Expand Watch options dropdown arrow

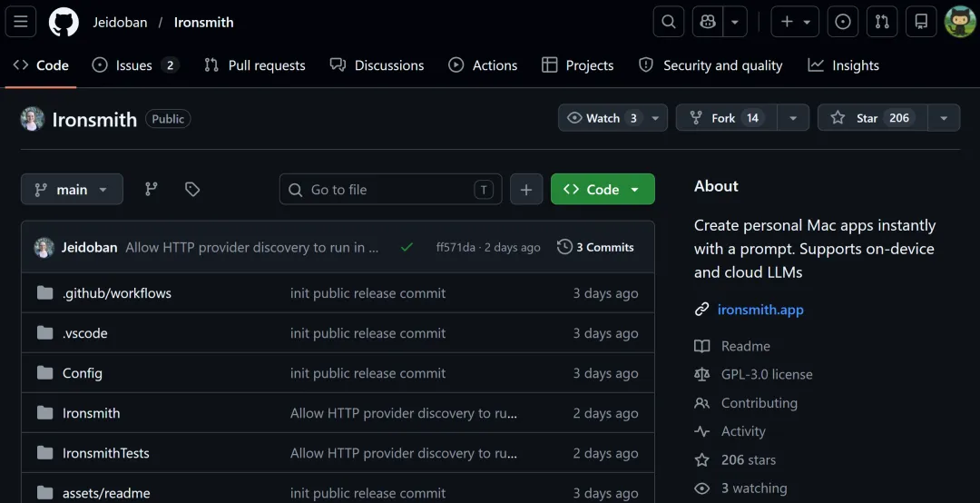pyautogui.click(x=656, y=118)
